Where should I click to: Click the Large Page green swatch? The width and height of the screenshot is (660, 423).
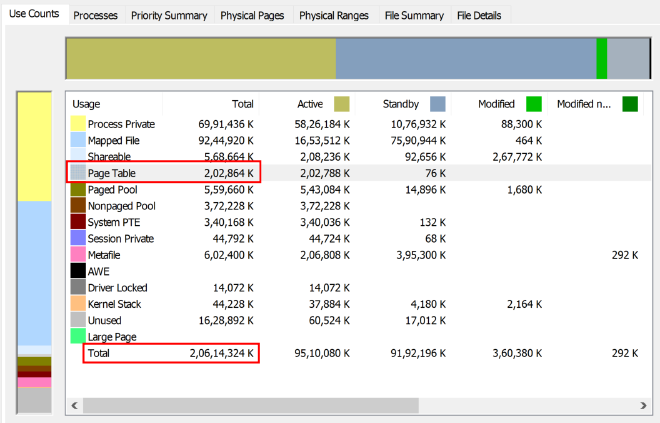coord(78,337)
